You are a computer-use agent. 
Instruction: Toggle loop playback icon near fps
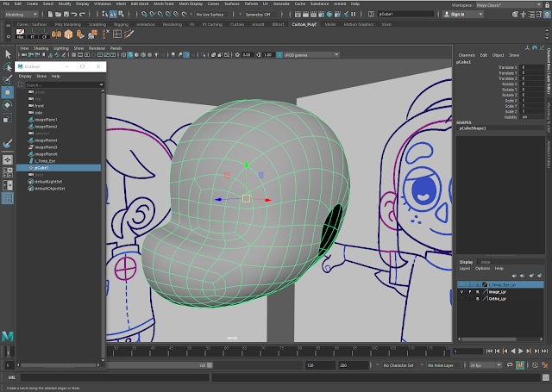pos(510,365)
